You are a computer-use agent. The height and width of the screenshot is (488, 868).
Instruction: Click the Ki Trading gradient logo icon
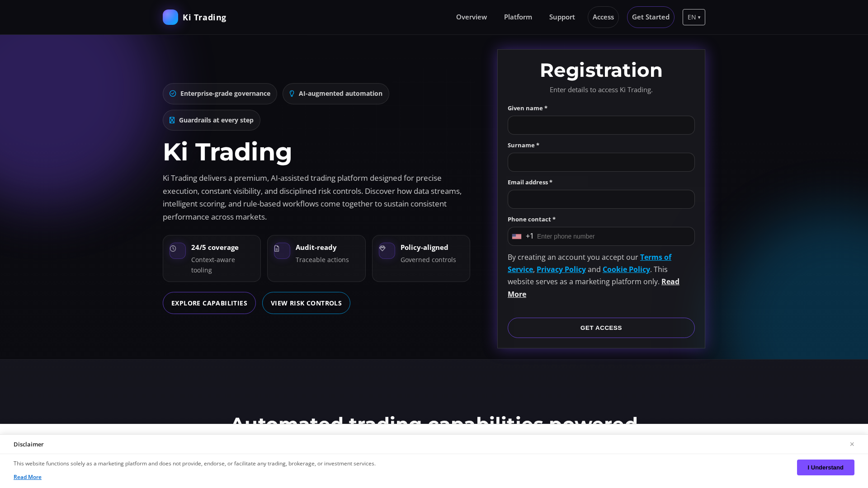(x=170, y=17)
